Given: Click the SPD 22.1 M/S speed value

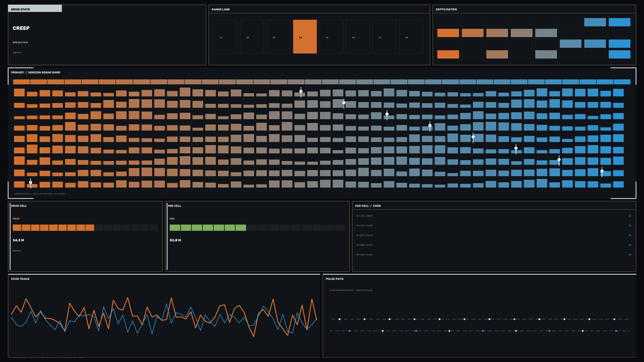Looking at the screenshot, I should pyautogui.click(x=20, y=42).
